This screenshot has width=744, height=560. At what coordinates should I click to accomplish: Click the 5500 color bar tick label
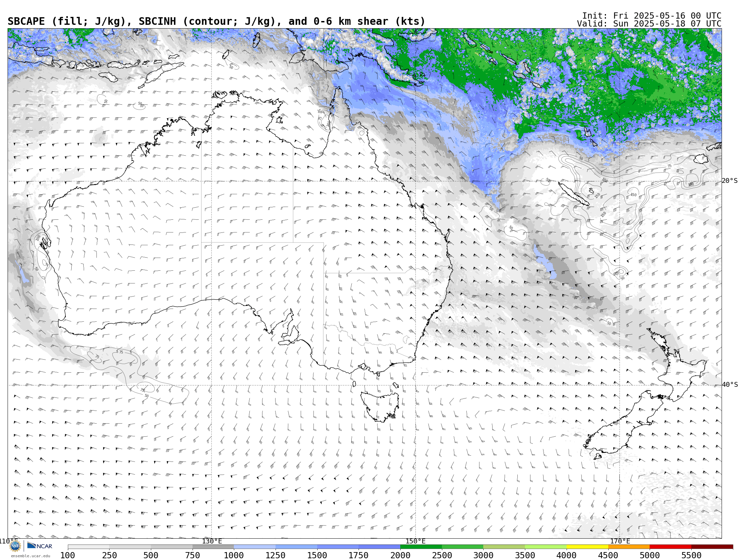point(691,555)
